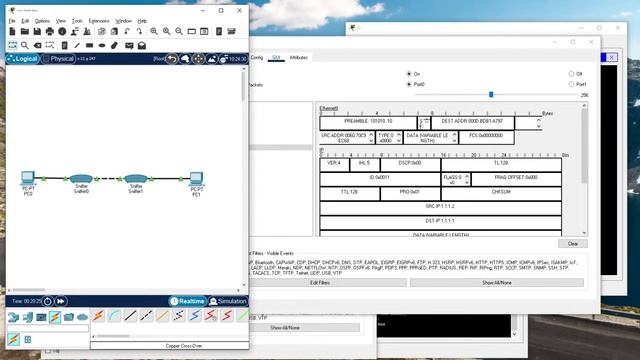Reset the simulation time with power cycle

coord(47,301)
